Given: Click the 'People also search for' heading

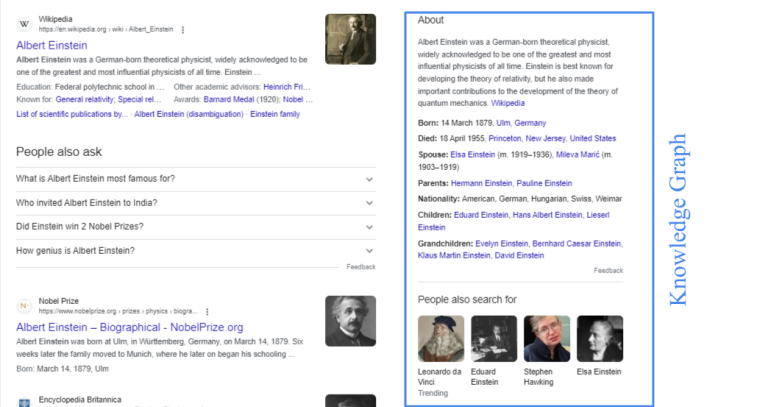Looking at the screenshot, I should click(467, 300).
